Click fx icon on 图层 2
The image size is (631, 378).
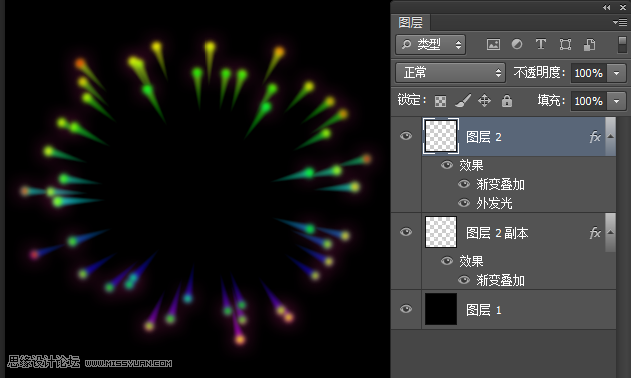coord(595,137)
